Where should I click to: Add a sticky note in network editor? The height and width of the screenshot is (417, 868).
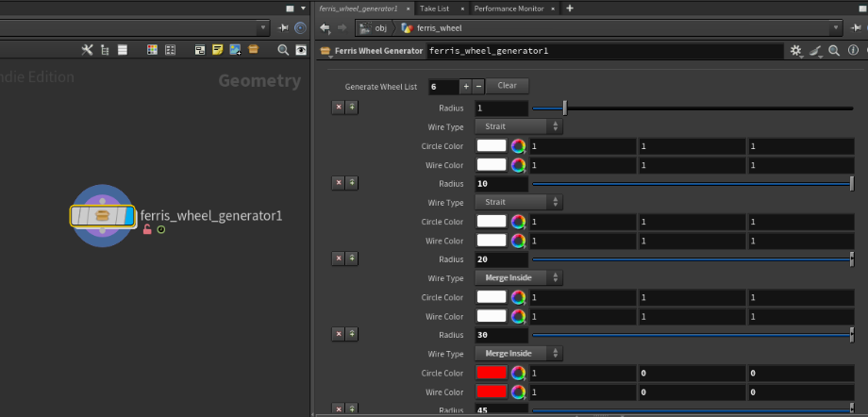[x=217, y=50]
